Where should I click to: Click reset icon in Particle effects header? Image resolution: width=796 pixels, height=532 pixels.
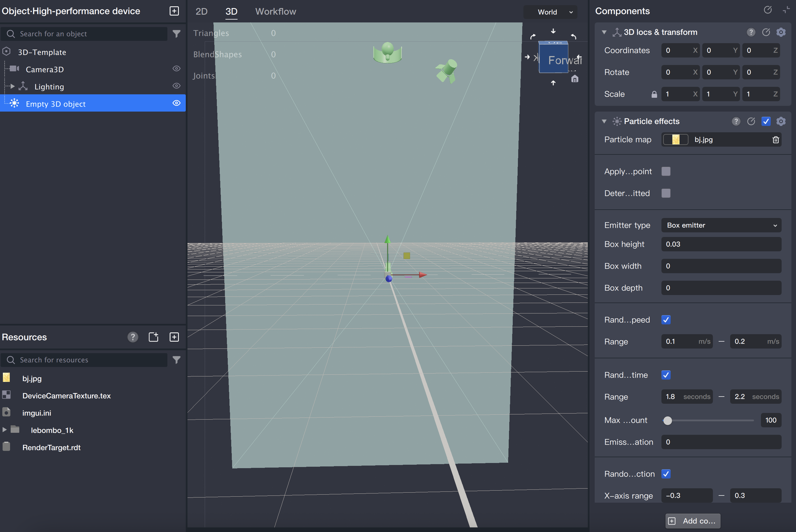[x=751, y=121]
